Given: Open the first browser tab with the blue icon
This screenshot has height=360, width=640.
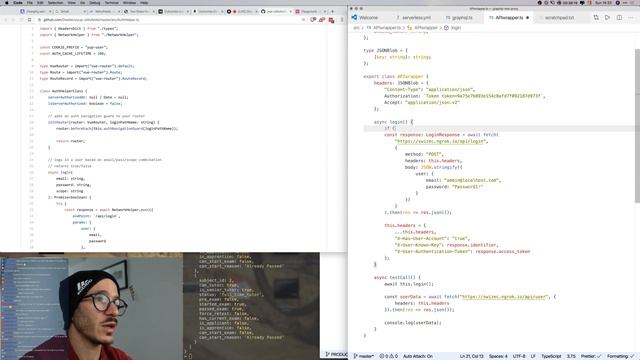Looking at the screenshot, I should [x=36, y=11].
